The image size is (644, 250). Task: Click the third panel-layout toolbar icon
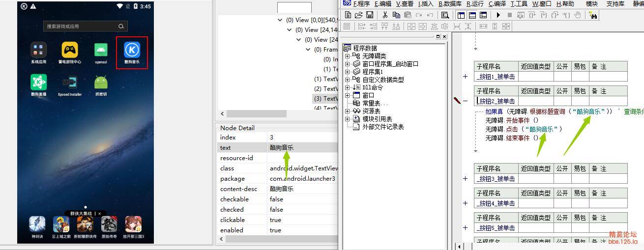click(483, 15)
